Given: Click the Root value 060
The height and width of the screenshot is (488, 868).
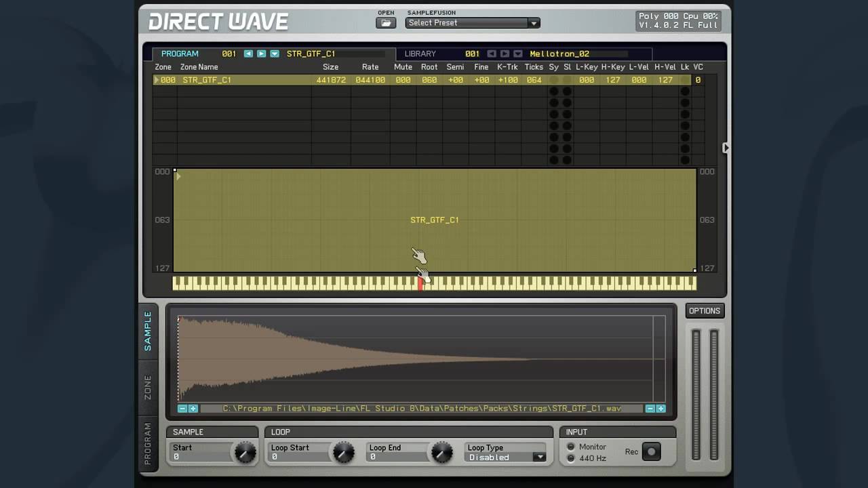Looking at the screenshot, I should [429, 80].
